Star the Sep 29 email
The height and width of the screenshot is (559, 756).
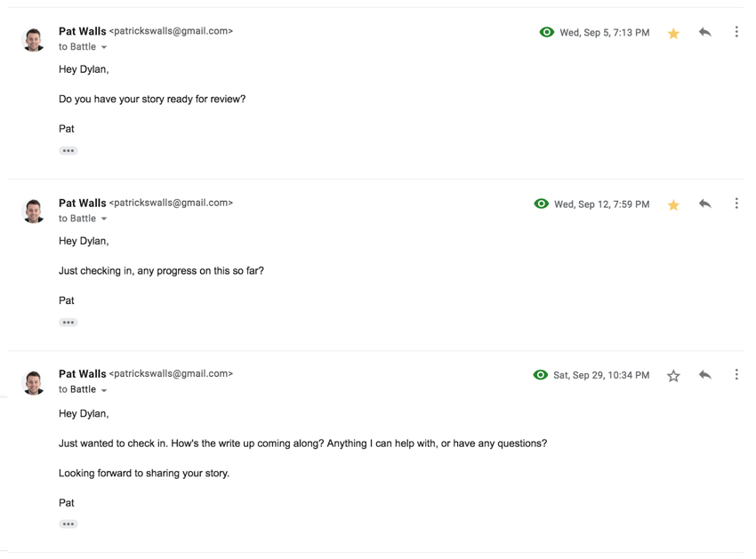click(673, 374)
